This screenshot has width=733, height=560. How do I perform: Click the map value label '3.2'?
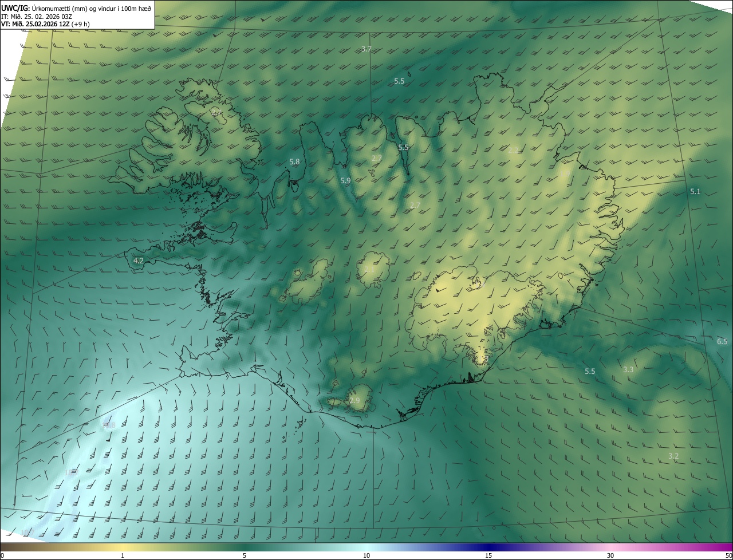[673, 456]
